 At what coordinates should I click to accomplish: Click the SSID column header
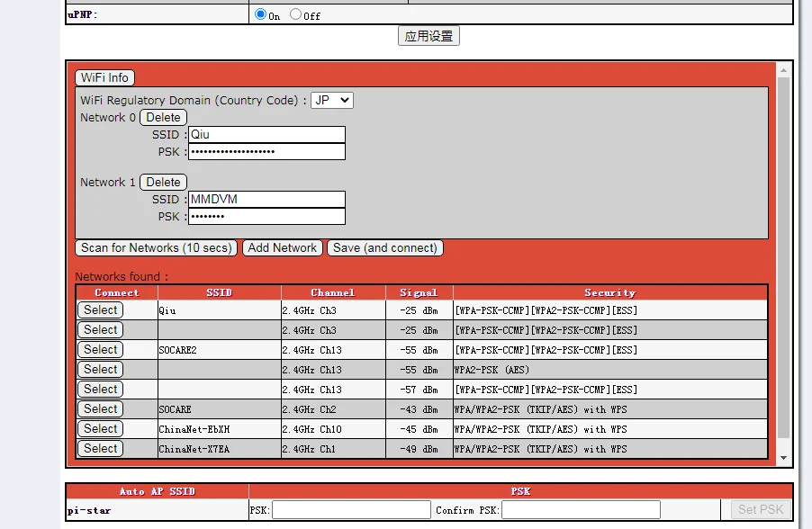[x=220, y=293]
